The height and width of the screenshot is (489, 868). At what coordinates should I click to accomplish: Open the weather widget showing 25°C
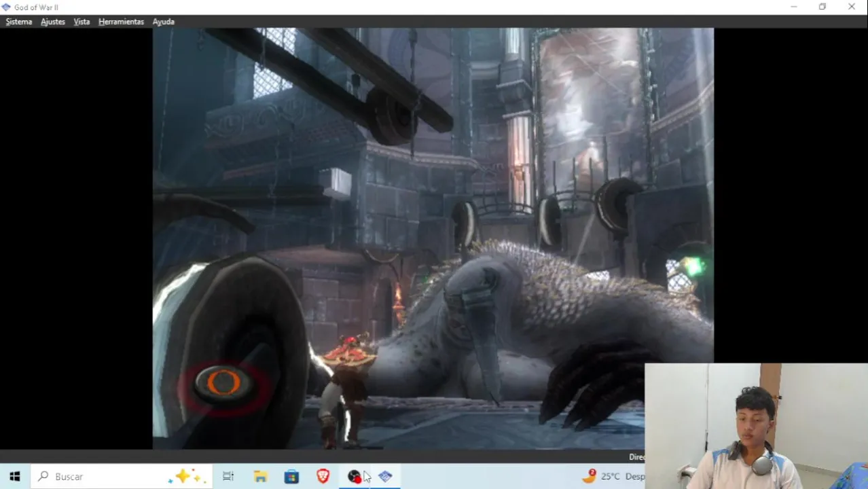pyautogui.click(x=613, y=477)
